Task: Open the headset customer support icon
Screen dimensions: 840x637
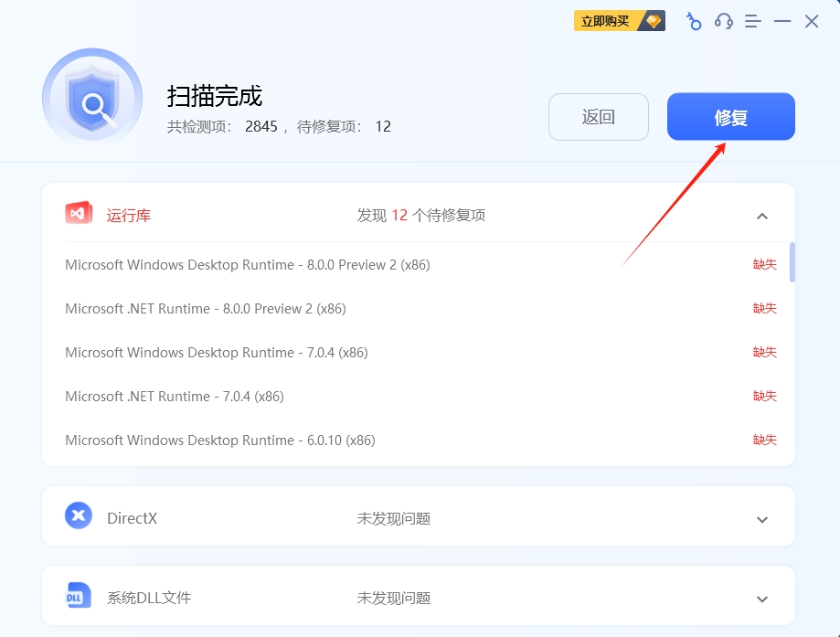Action: pyautogui.click(x=724, y=21)
